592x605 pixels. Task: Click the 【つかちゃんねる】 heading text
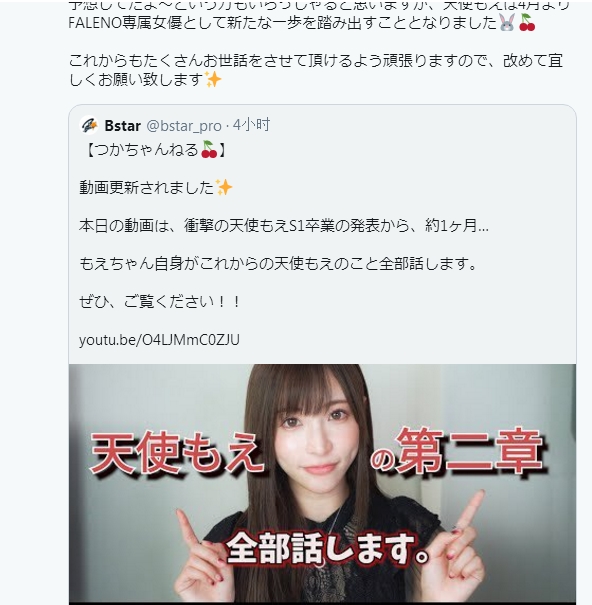[x=154, y=150]
